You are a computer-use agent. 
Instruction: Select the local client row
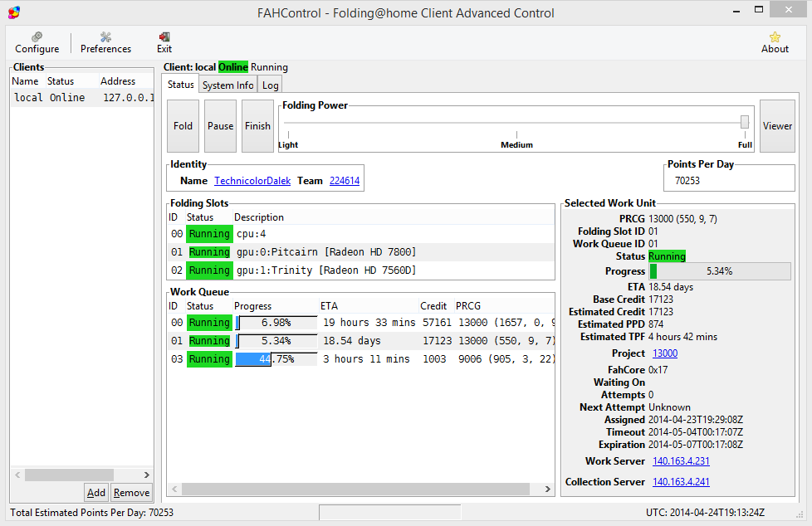click(x=82, y=97)
